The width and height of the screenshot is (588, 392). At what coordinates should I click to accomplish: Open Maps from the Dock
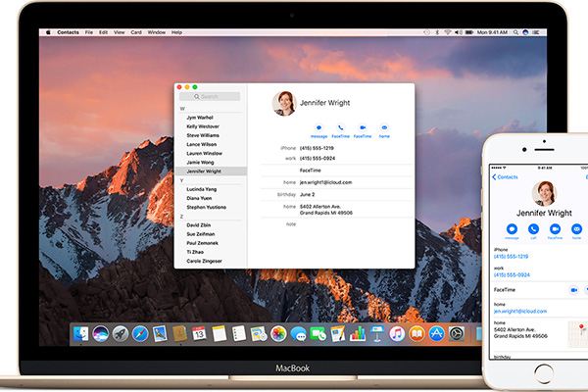point(259,334)
